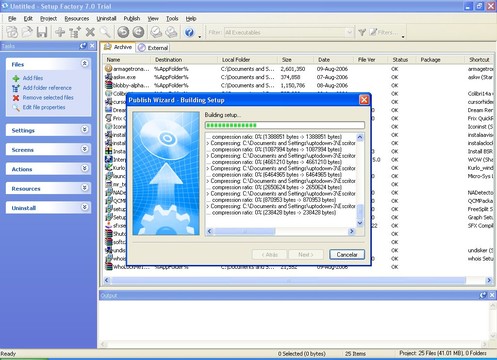Click the Save floppy disk icon
497x360 pixels.
[42, 32]
